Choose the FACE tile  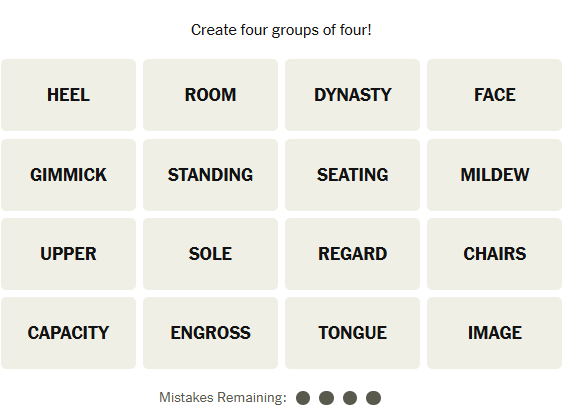[494, 95]
